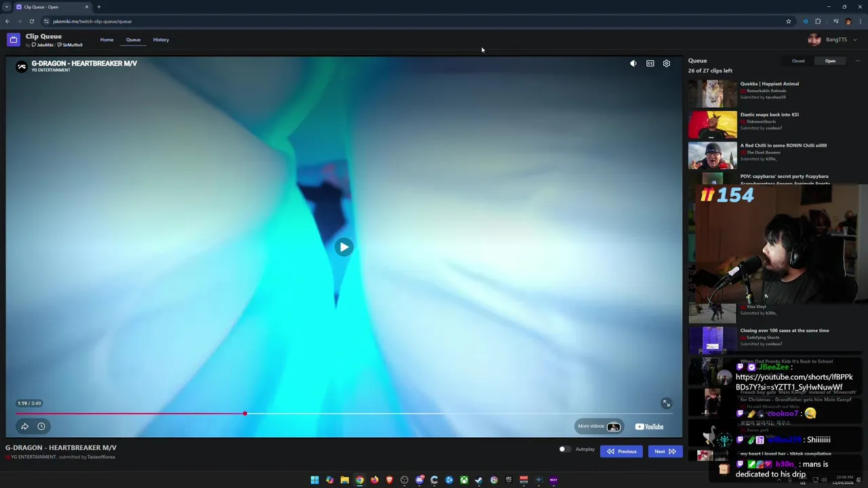The height and width of the screenshot is (488, 868).
Task: Open the Home tab
Action: tap(106, 39)
